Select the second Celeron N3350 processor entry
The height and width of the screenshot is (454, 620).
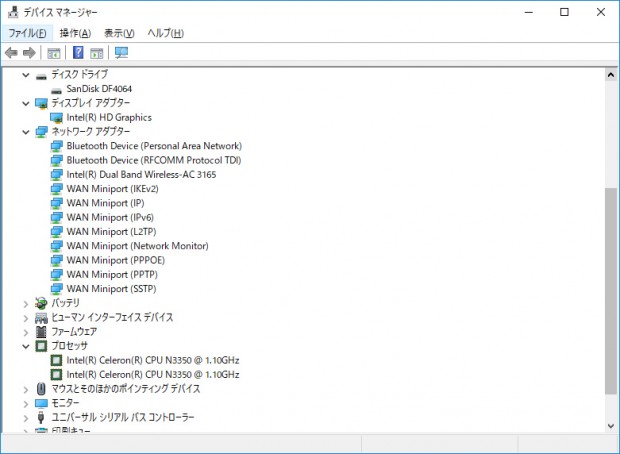coord(153,375)
